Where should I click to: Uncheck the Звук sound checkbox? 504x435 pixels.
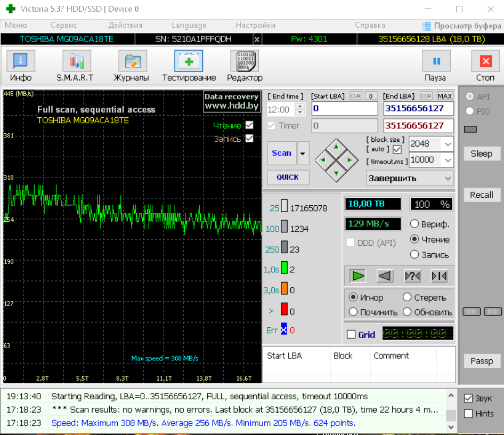coord(468,398)
